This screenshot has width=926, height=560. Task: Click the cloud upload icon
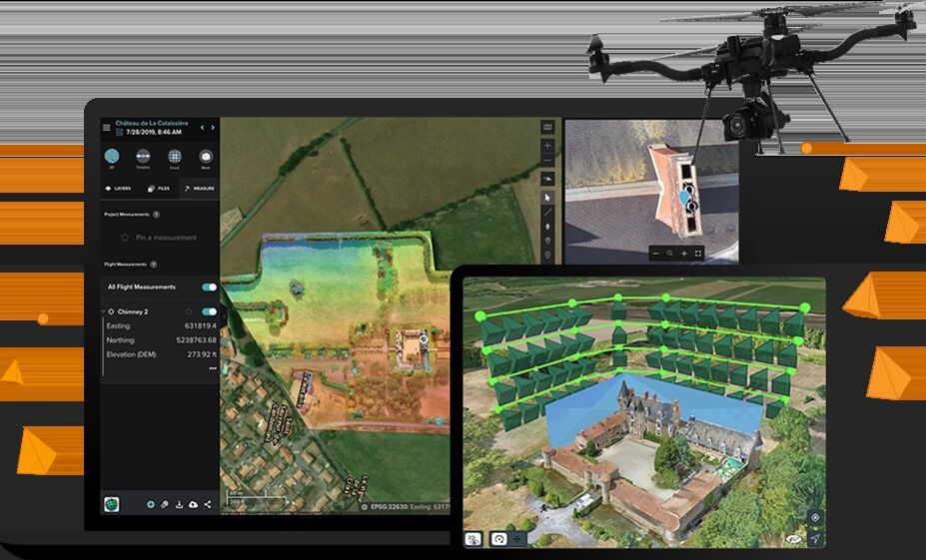tap(193, 504)
